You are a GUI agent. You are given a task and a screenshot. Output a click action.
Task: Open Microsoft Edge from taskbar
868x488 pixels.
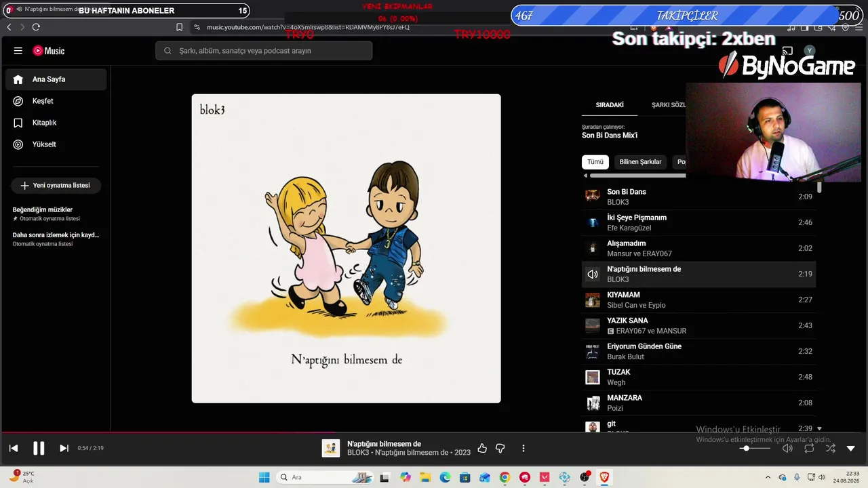click(445, 477)
